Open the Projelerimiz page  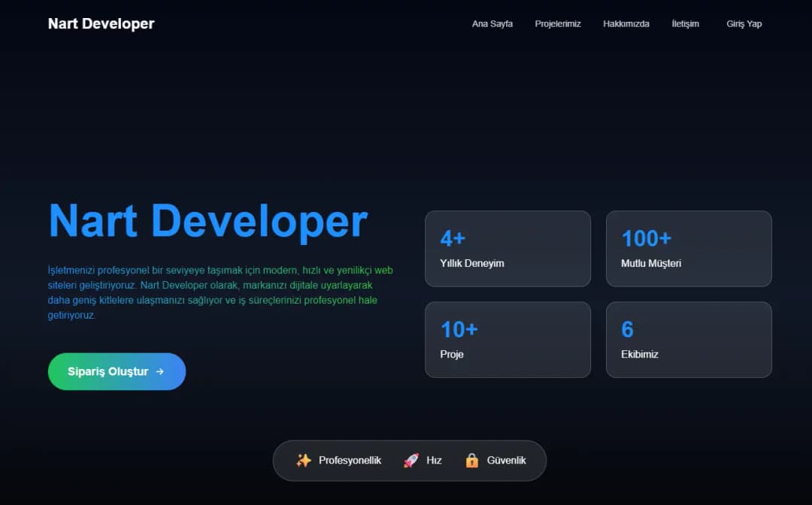(x=557, y=23)
